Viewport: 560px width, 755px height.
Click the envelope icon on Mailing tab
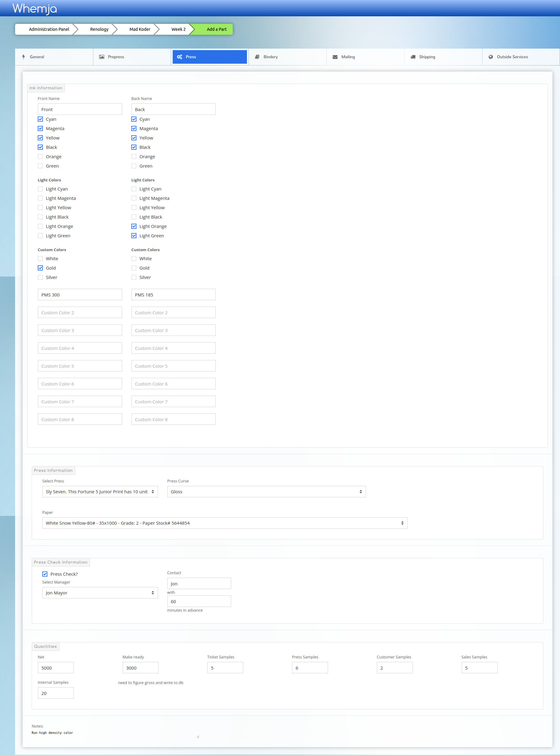[x=335, y=57]
